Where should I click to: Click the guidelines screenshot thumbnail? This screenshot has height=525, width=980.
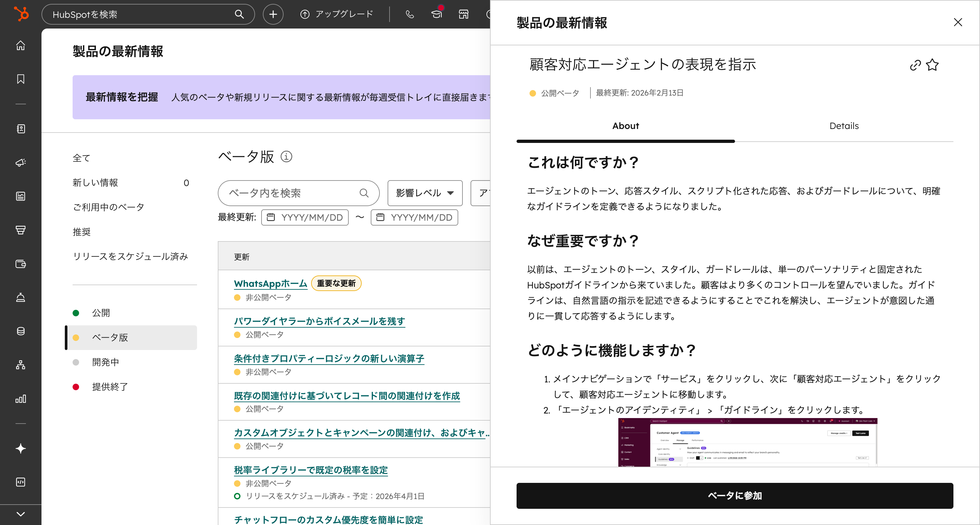point(748,442)
